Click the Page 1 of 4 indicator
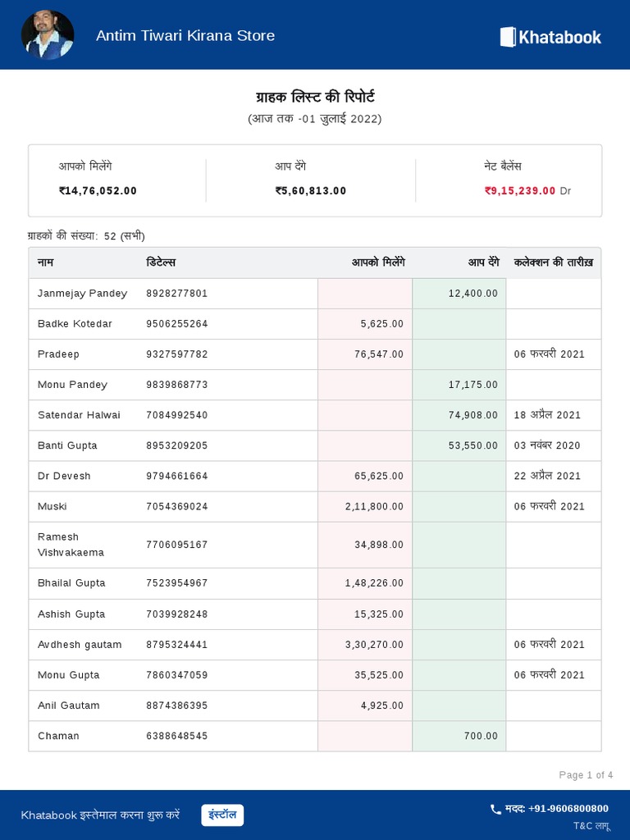Image resolution: width=630 pixels, height=840 pixels. click(586, 775)
